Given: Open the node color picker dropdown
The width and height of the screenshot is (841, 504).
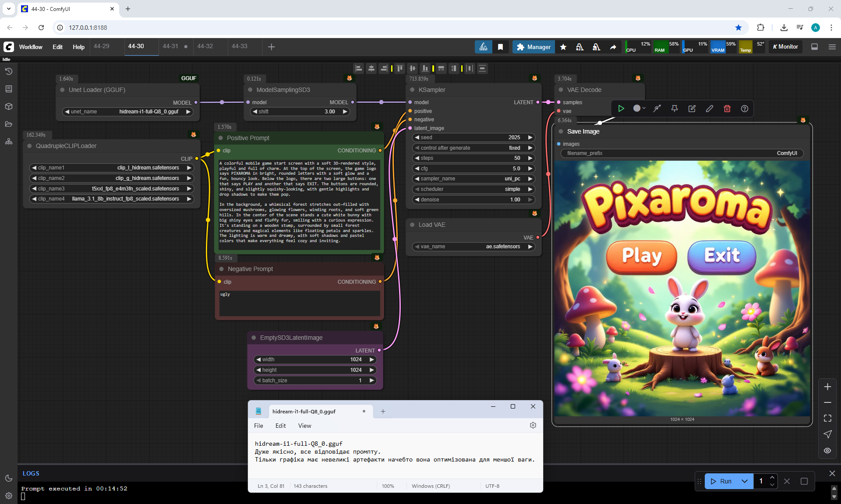Looking at the screenshot, I should click(640, 109).
